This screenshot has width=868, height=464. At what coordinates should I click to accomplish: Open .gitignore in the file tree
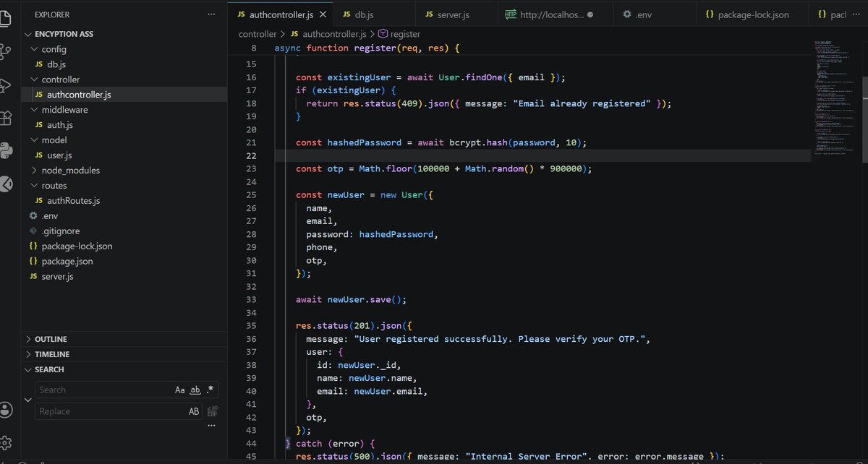[124, 231]
